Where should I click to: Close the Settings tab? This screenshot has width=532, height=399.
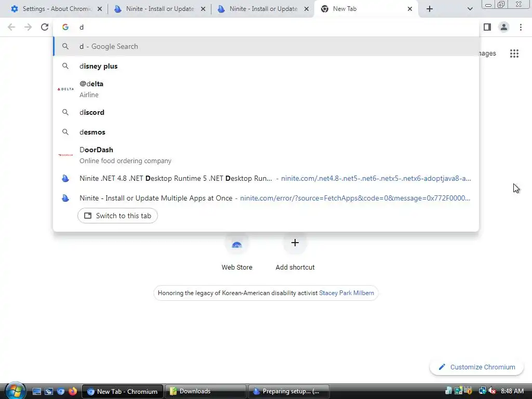click(x=100, y=9)
